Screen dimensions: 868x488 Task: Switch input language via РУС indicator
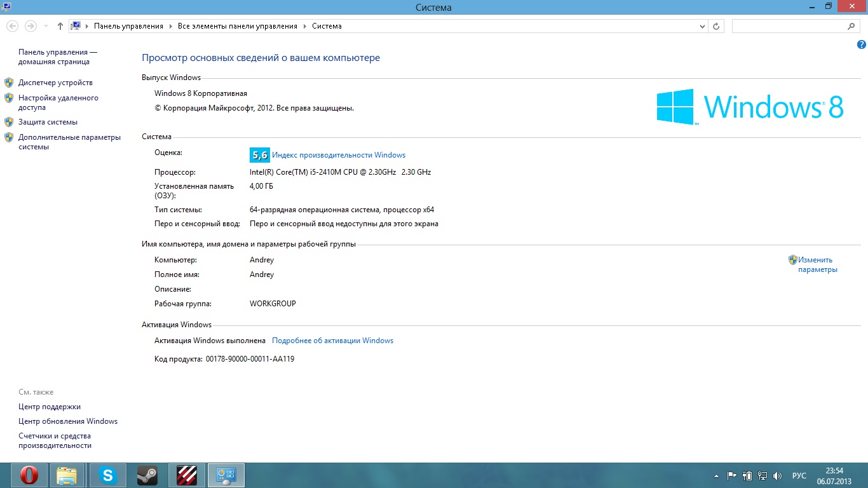point(799,475)
